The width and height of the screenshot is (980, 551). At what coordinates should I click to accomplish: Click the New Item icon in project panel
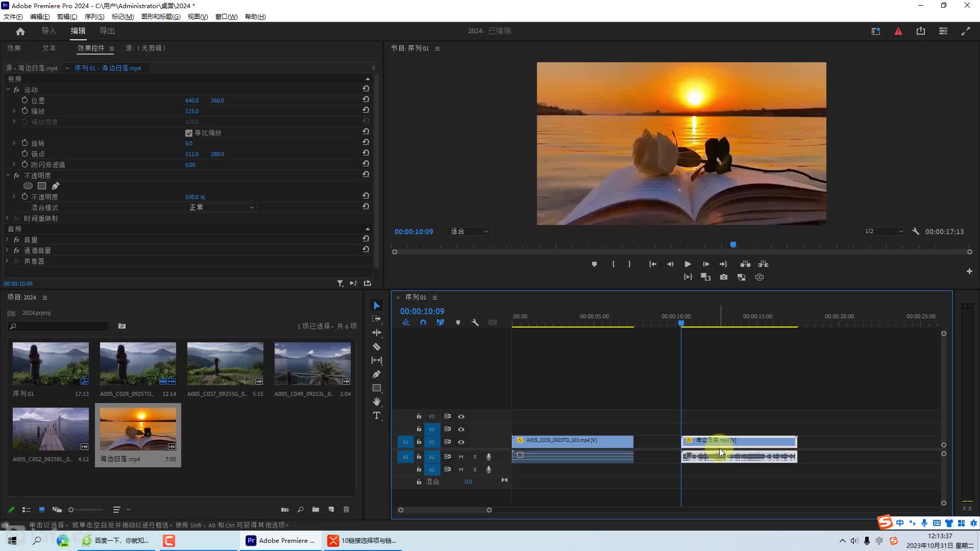pos(331,509)
